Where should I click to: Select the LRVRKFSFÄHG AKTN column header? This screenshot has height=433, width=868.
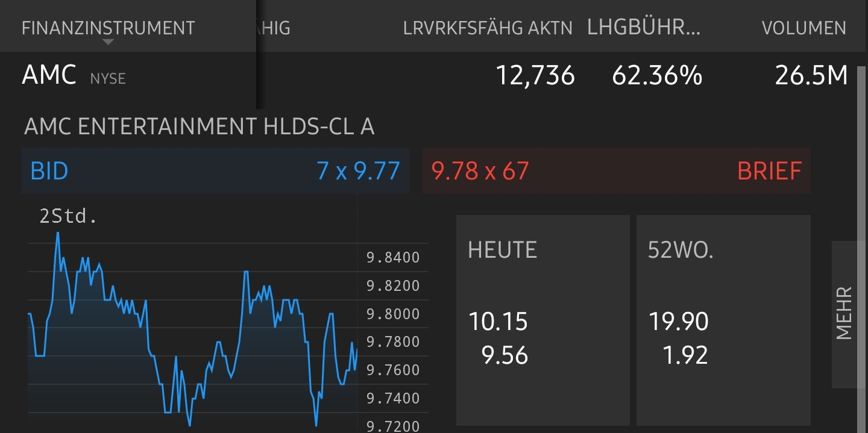coord(488,28)
